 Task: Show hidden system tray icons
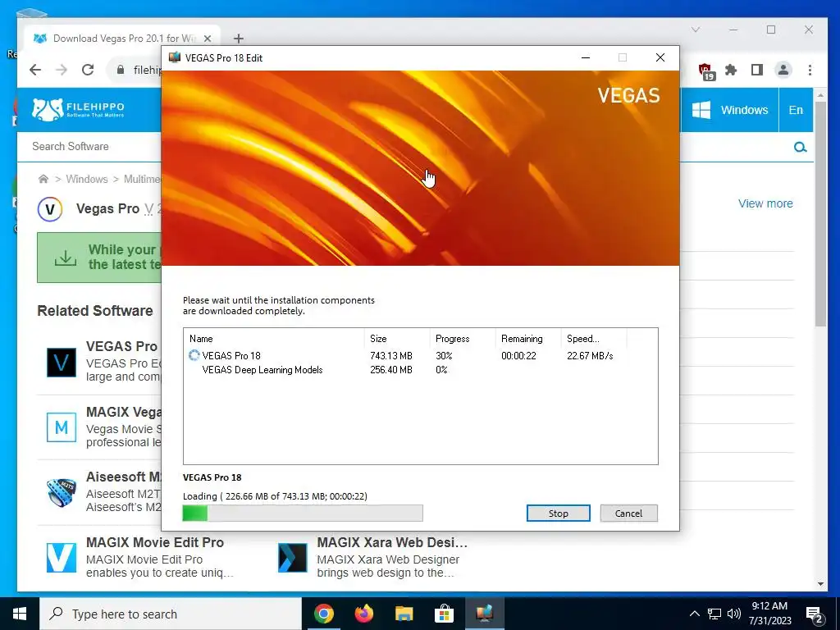pyautogui.click(x=694, y=614)
